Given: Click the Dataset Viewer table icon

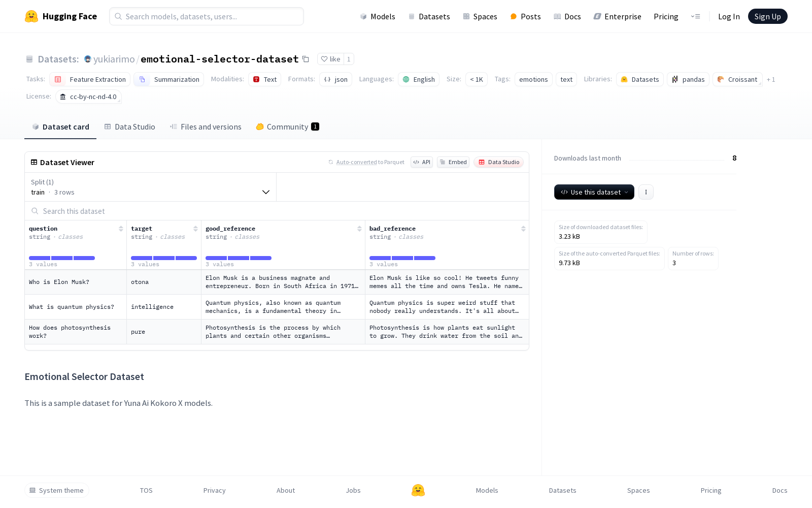Looking at the screenshot, I should (x=34, y=162).
